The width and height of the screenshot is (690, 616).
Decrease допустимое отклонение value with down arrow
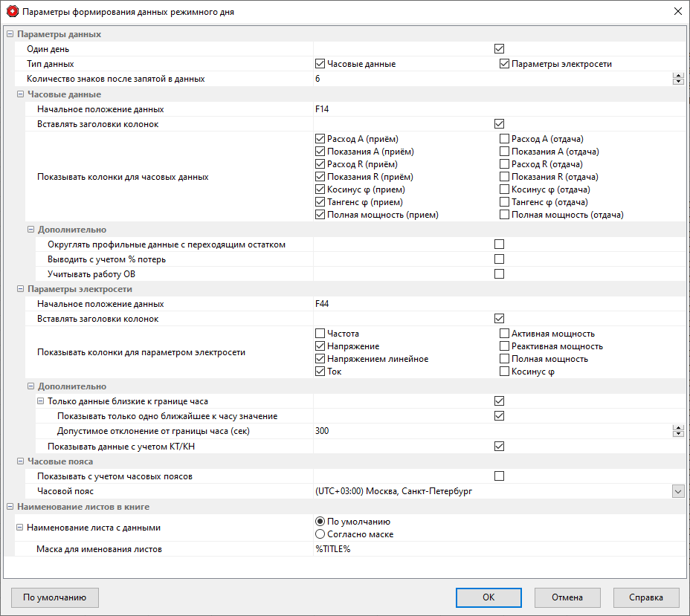pos(677,434)
